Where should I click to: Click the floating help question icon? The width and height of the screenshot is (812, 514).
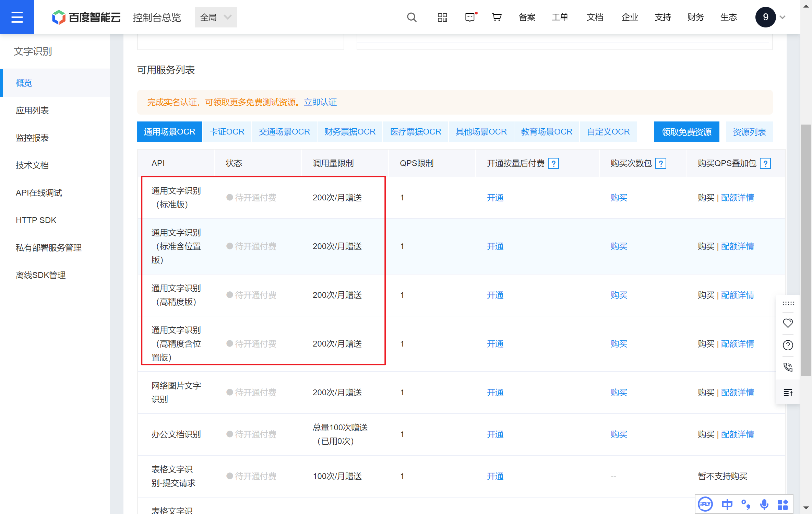point(788,345)
